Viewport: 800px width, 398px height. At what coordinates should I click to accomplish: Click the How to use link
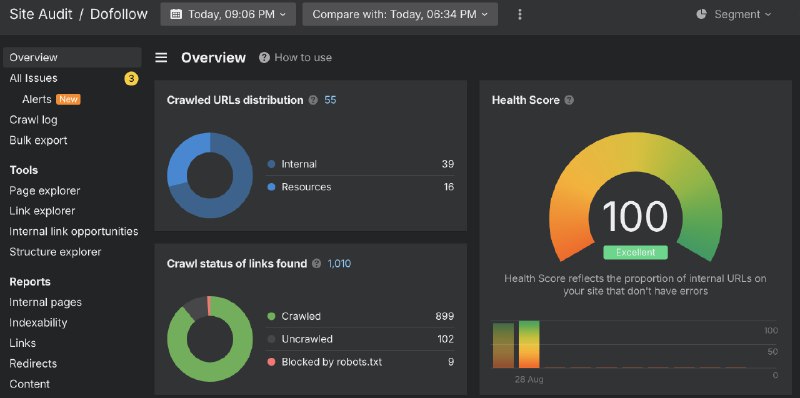(x=303, y=58)
